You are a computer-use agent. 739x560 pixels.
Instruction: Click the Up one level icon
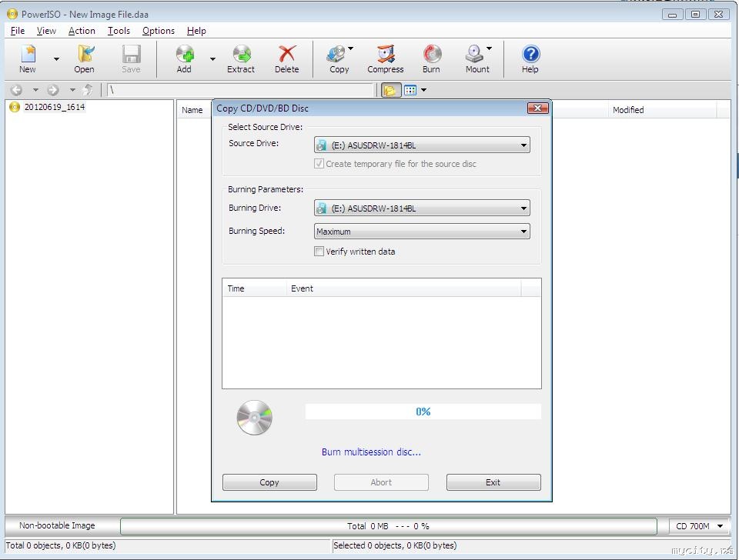[x=88, y=89]
